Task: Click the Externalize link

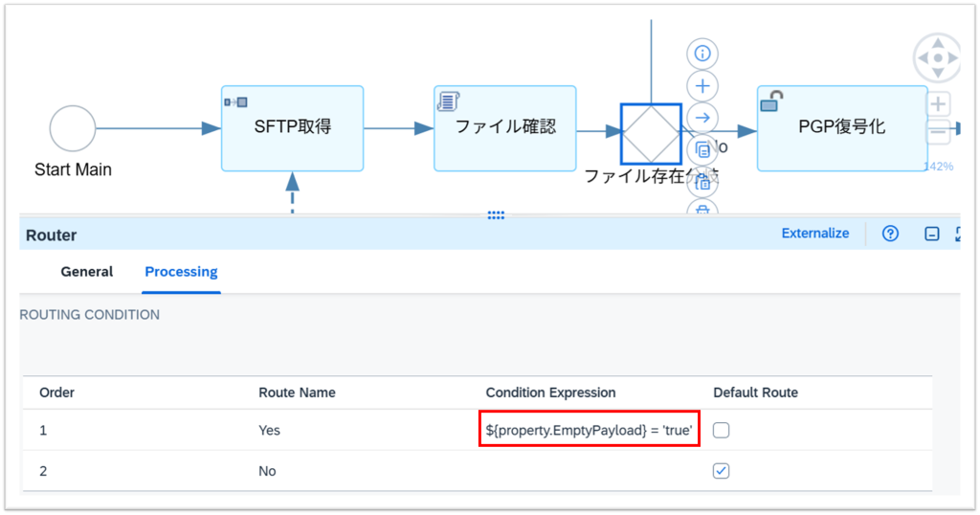Action: (814, 233)
